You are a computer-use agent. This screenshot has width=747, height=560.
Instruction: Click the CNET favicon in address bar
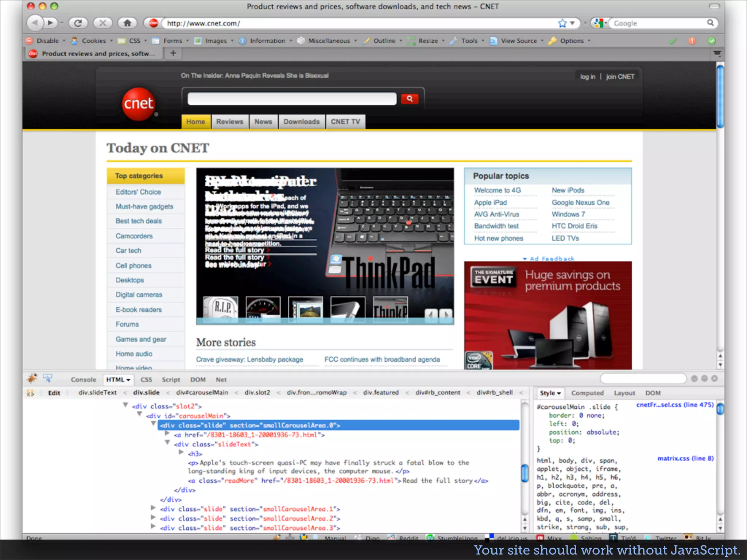154,23
